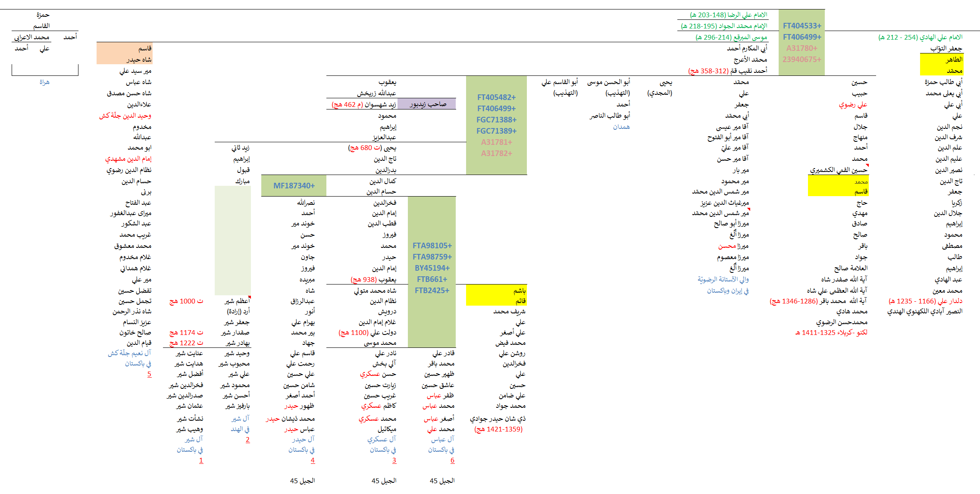
Task: Open the underlined link number 4
Action: pyautogui.click(x=313, y=460)
